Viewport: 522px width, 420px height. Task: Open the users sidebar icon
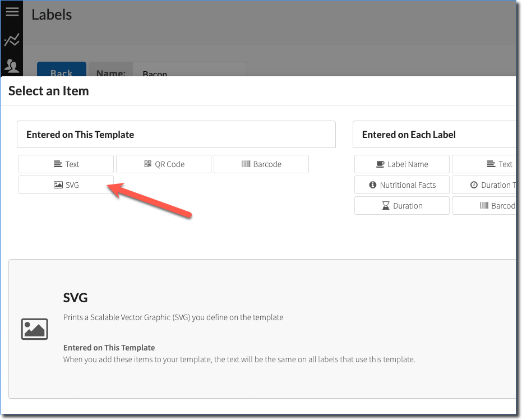12,67
